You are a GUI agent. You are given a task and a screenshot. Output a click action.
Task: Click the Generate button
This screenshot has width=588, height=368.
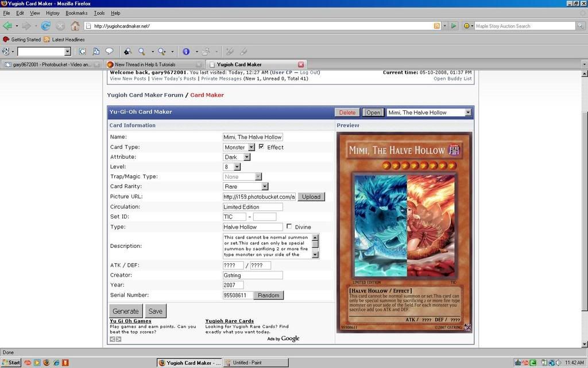[x=125, y=311]
